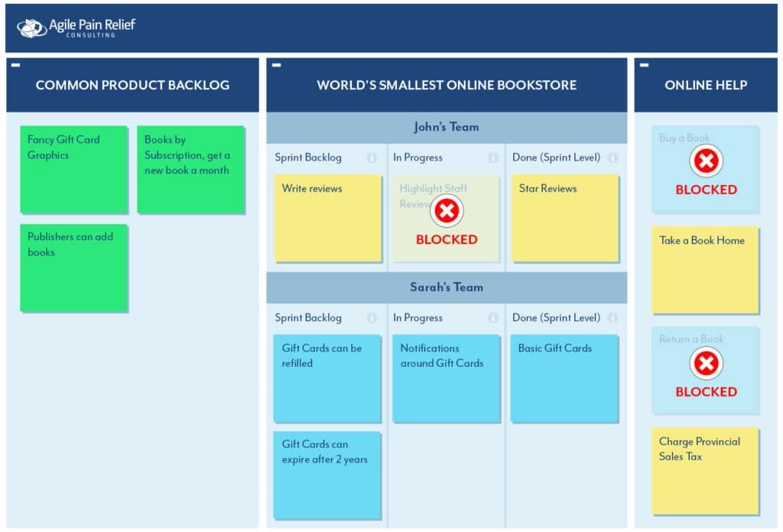
Task: Click blocked icon on Buy a Book card
Action: point(706,161)
